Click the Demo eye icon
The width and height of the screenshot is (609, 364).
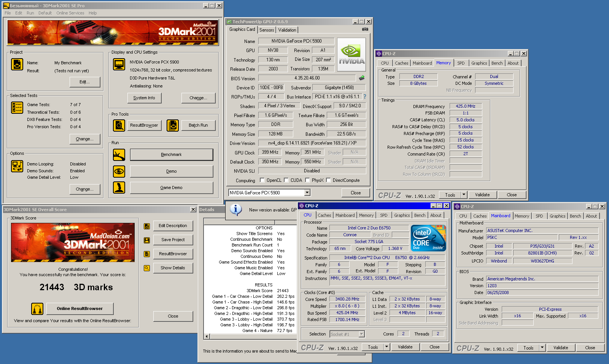pyautogui.click(x=119, y=172)
